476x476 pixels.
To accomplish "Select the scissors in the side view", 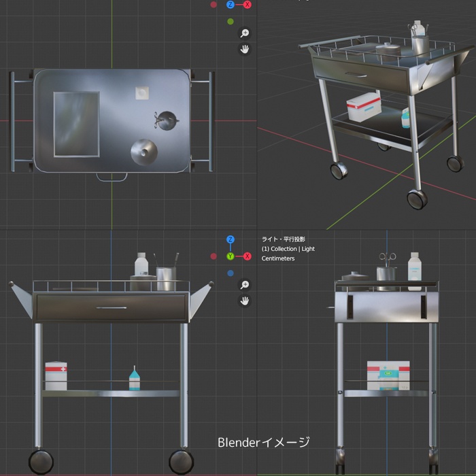I will pos(388,260).
